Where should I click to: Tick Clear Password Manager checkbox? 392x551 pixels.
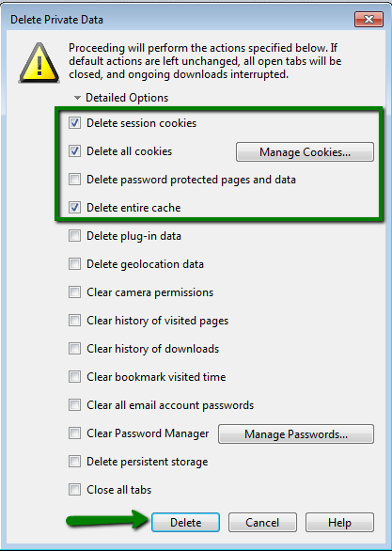tap(74, 433)
